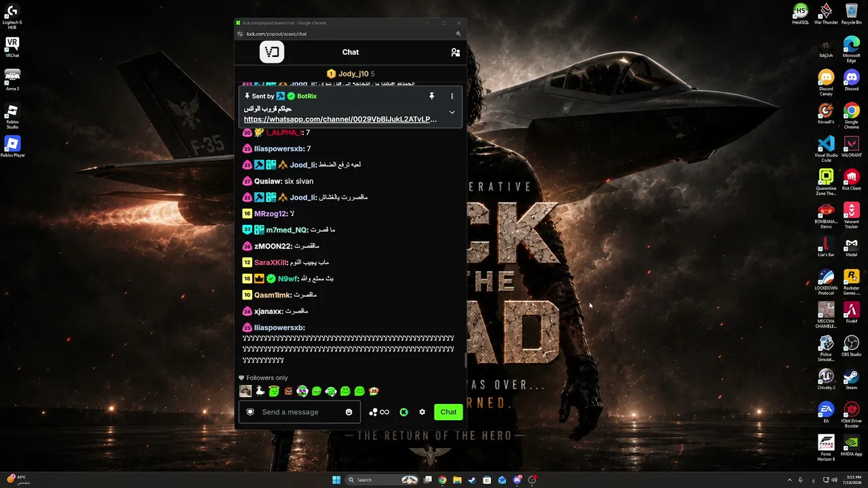The image size is (868, 488).
Task: Open VALORANT desktop shortcut
Action: click(852, 146)
